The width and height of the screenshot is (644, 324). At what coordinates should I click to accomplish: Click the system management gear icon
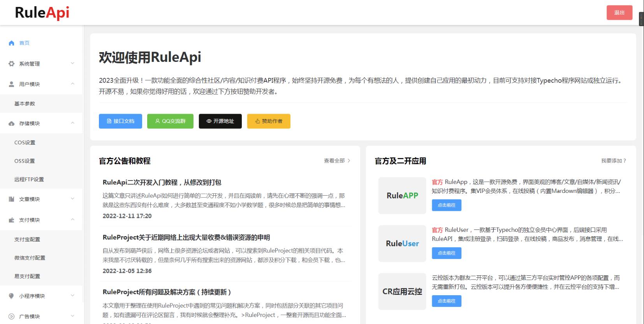pos(11,64)
